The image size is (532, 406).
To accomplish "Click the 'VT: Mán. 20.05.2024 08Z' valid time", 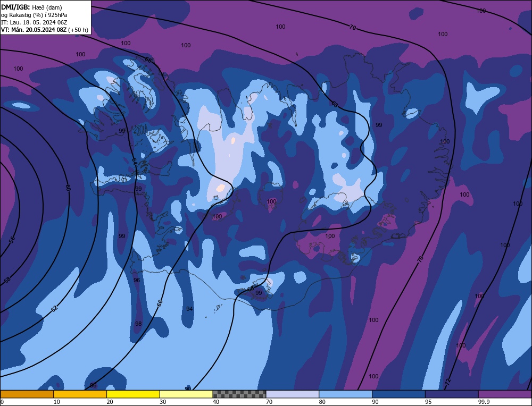I will pyautogui.click(x=34, y=30).
